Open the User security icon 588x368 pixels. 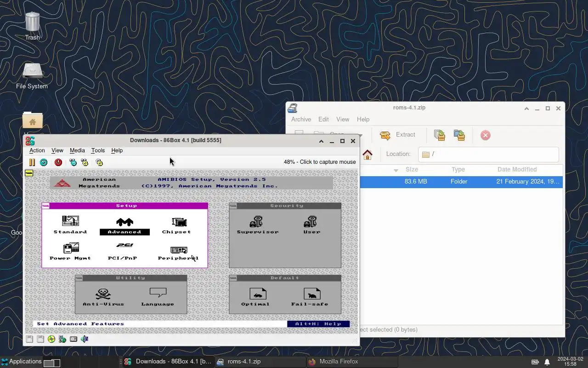tap(311, 225)
